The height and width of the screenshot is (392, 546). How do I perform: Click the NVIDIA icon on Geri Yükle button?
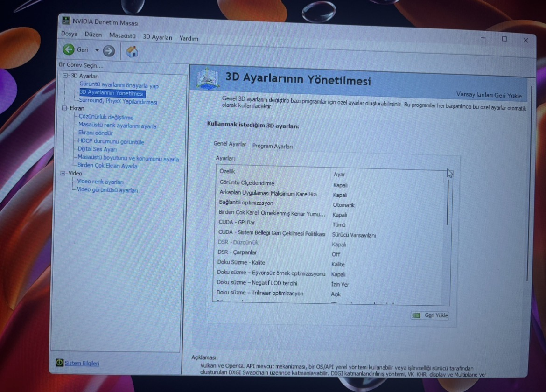(416, 315)
